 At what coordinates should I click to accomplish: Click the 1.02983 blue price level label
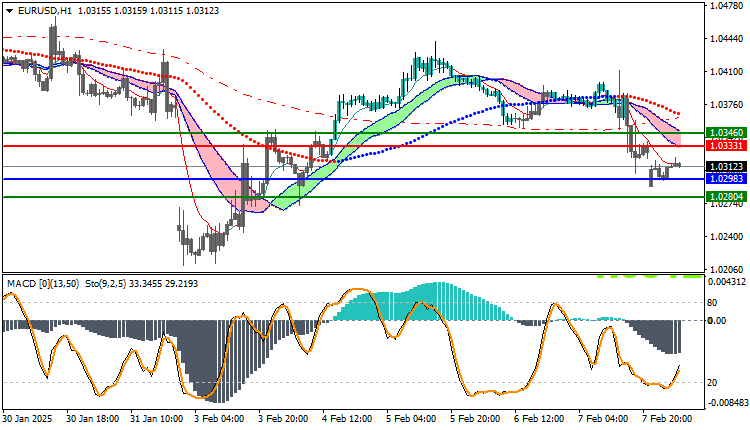tap(726, 178)
